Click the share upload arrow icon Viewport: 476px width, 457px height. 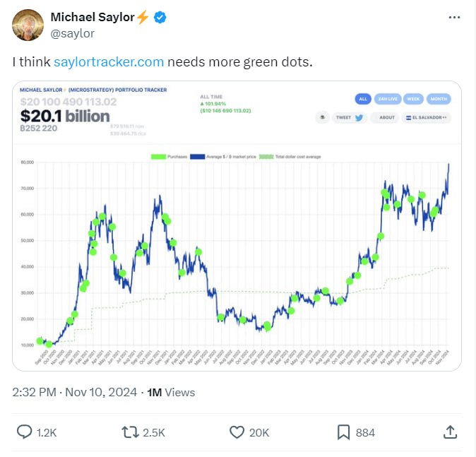pos(450,432)
